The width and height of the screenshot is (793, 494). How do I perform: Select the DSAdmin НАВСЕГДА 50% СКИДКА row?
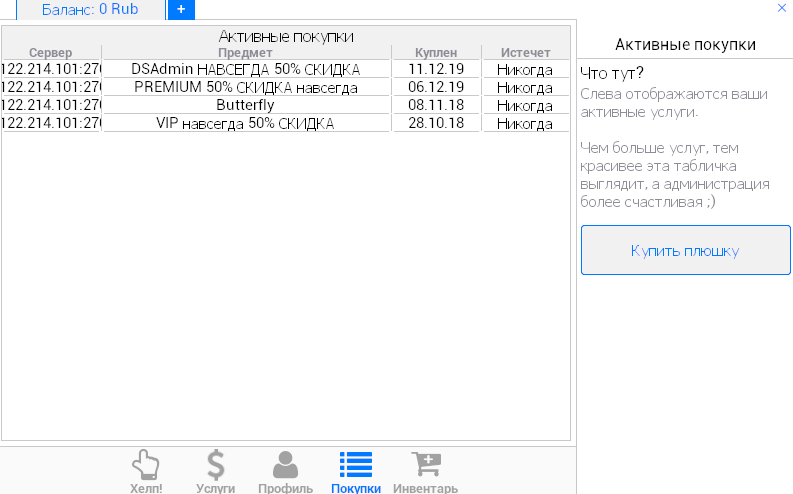tap(246, 69)
